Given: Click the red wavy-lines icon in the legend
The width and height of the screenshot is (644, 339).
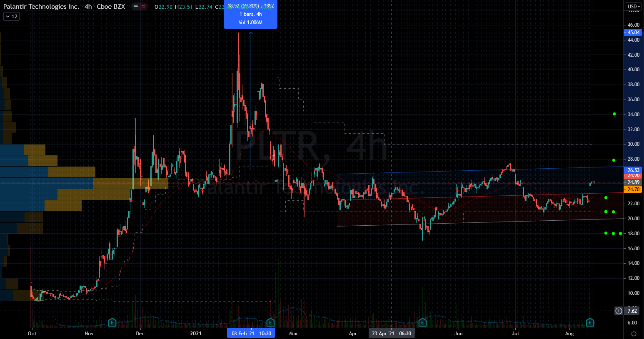Looking at the screenshot, I should pos(144,7).
